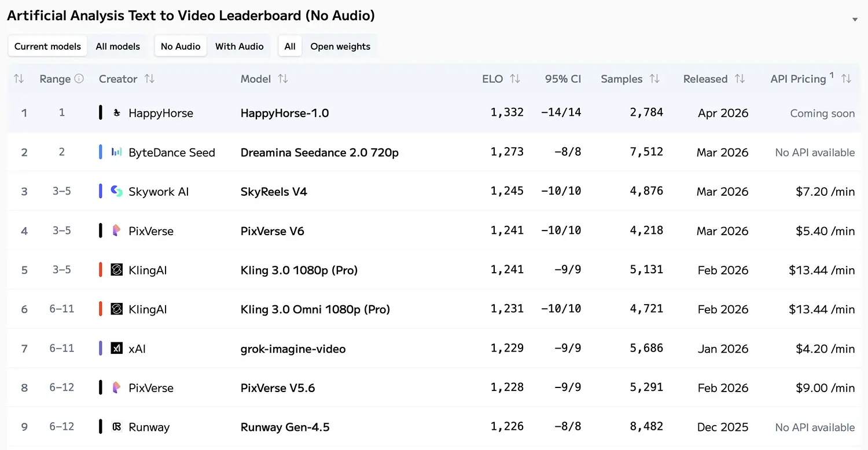This screenshot has width=868, height=450.
Task: Click the info icon beside Range
Action: pos(79,79)
